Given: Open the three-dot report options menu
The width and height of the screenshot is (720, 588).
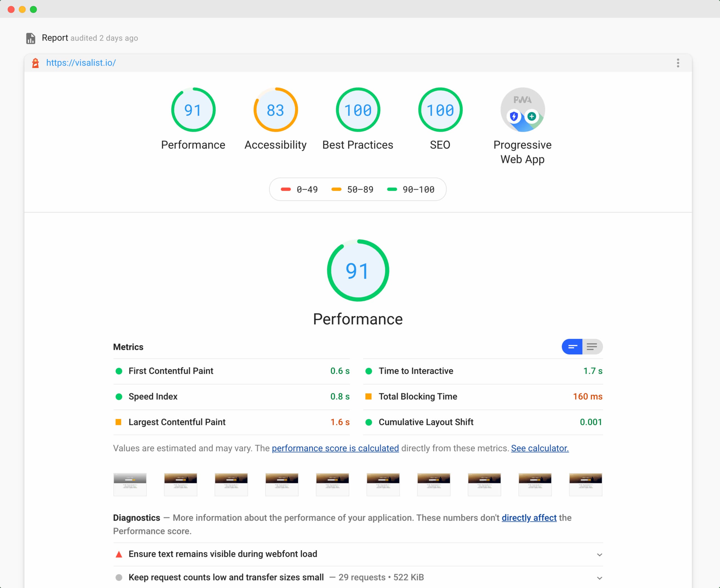Looking at the screenshot, I should pos(678,63).
